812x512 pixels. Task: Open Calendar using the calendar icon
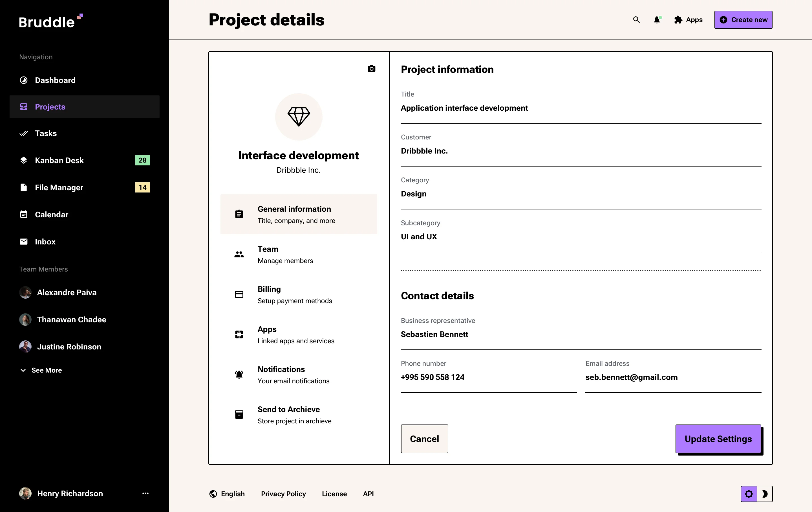coord(24,214)
